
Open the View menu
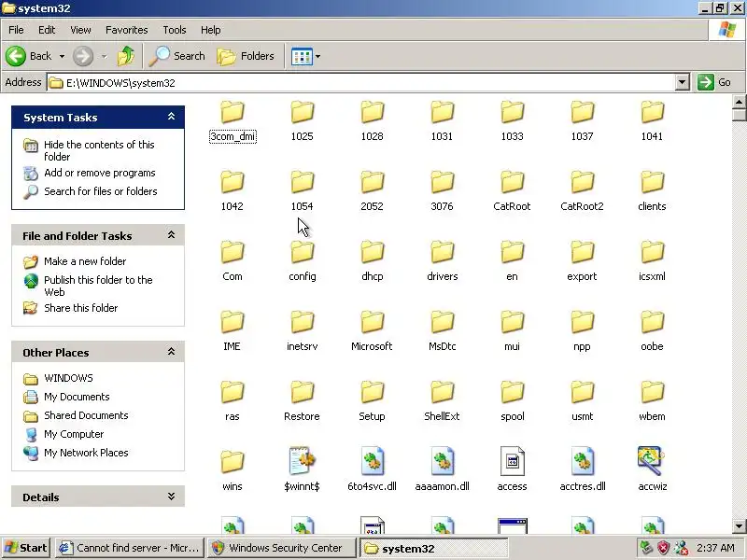(80, 30)
